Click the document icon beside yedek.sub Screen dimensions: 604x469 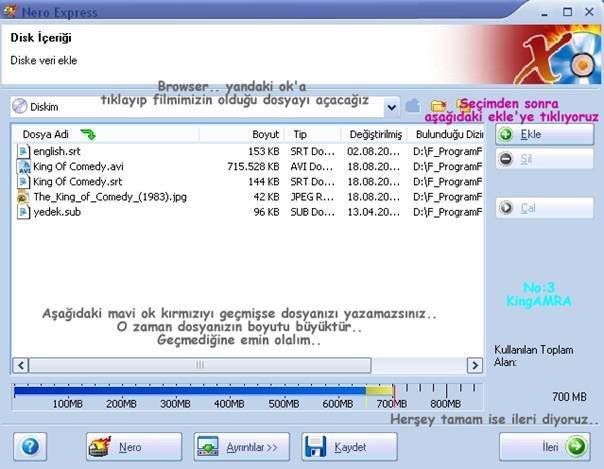point(23,212)
